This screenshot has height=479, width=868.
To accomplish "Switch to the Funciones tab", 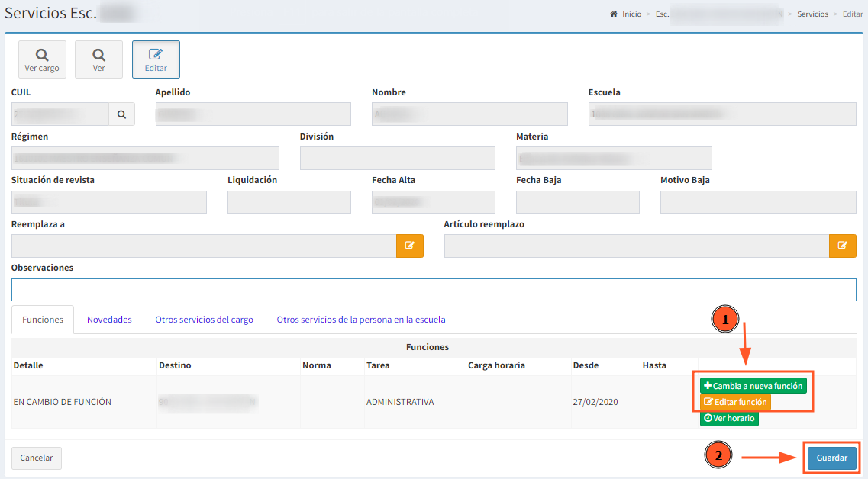I will coord(43,320).
